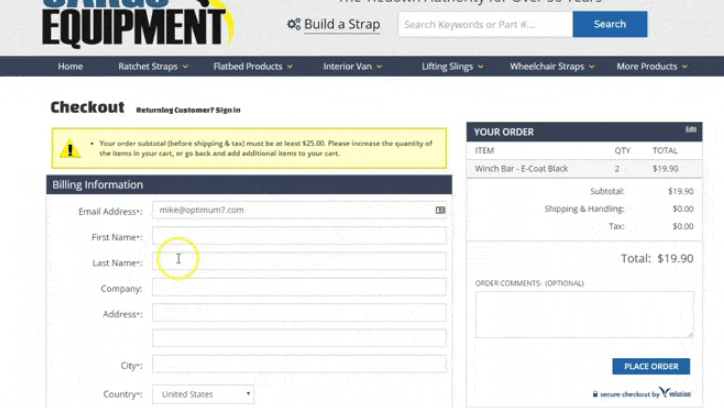Screen dimensions: 724x408
Task: Click the Winch Bar - E-Coat Black item
Action: [x=521, y=168]
